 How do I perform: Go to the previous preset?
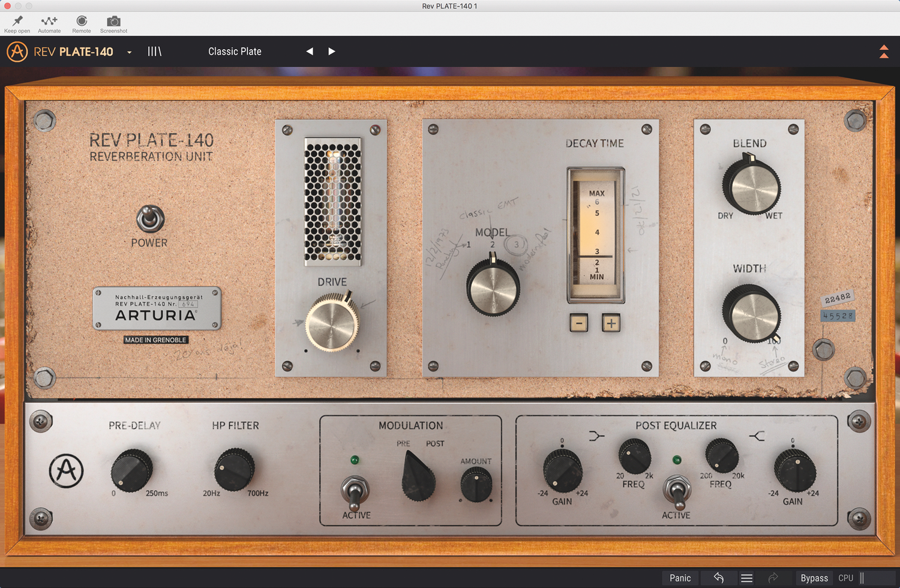click(x=310, y=52)
